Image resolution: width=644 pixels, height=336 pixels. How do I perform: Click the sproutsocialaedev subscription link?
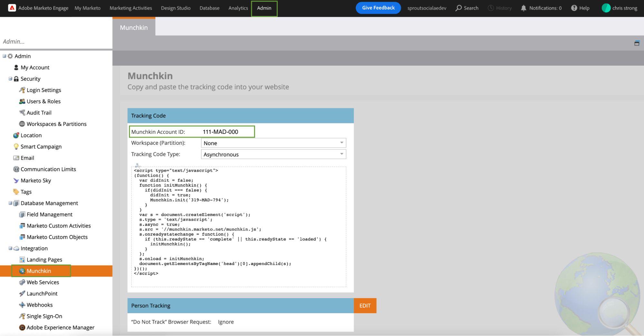coord(427,8)
